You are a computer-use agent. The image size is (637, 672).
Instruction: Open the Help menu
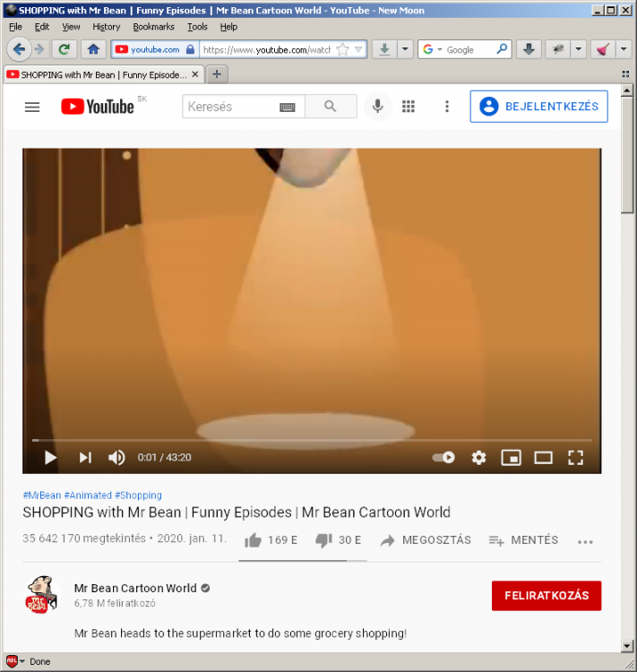point(228,27)
